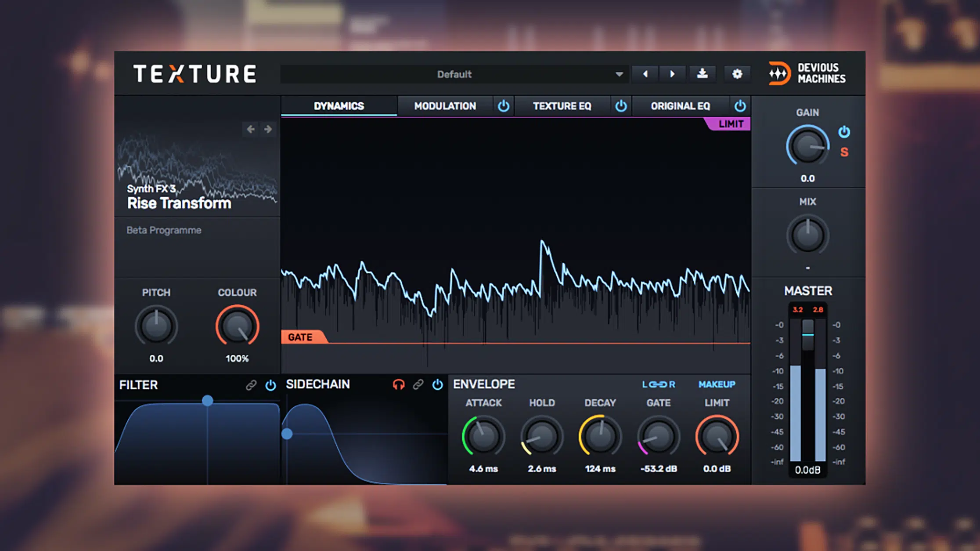The image size is (980, 551).
Task: Click the Sidechain curve control point
Action: coord(287,434)
